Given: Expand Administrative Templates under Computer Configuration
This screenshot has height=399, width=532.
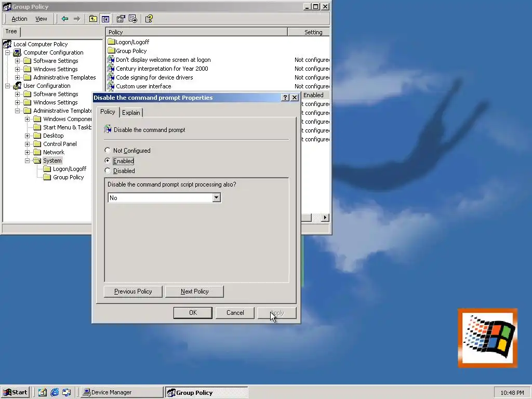Looking at the screenshot, I should pos(17,77).
